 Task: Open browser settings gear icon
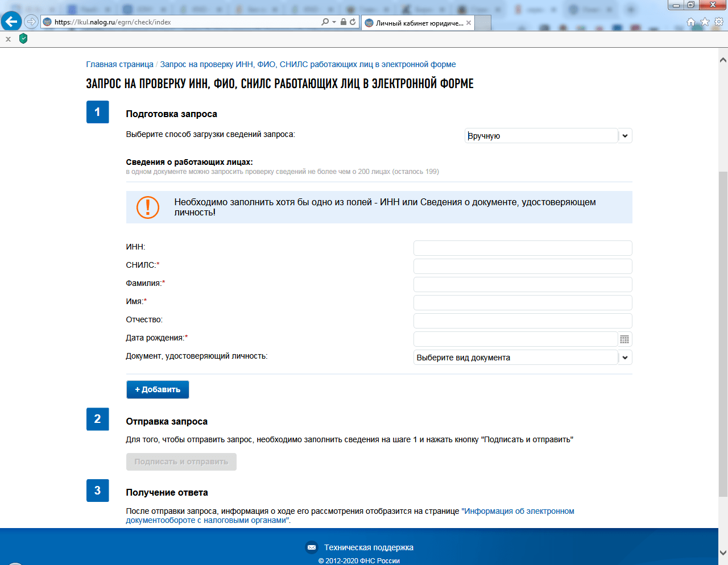tap(719, 22)
